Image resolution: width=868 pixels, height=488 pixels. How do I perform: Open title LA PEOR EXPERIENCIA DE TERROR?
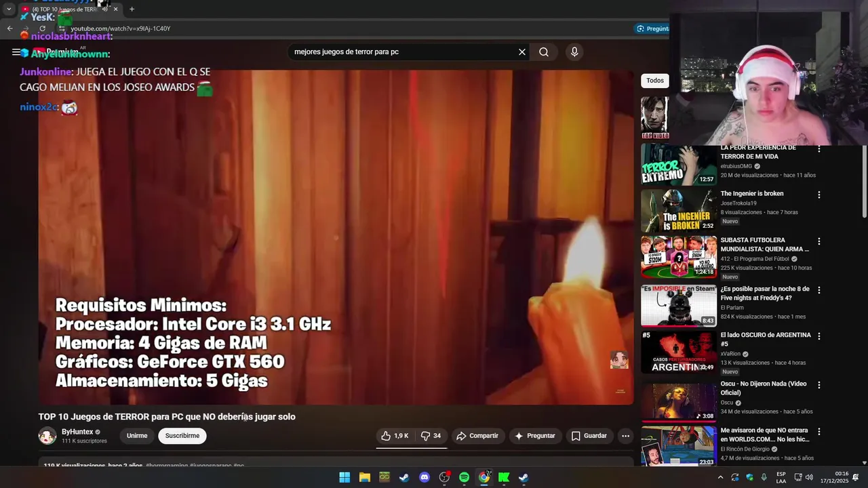(758, 152)
